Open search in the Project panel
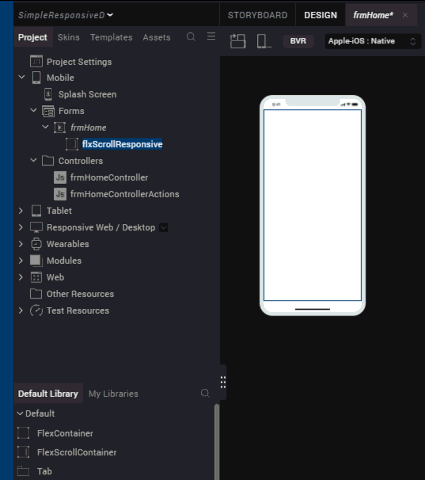This screenshot has width=425, height=480. [x=191, y=37]
